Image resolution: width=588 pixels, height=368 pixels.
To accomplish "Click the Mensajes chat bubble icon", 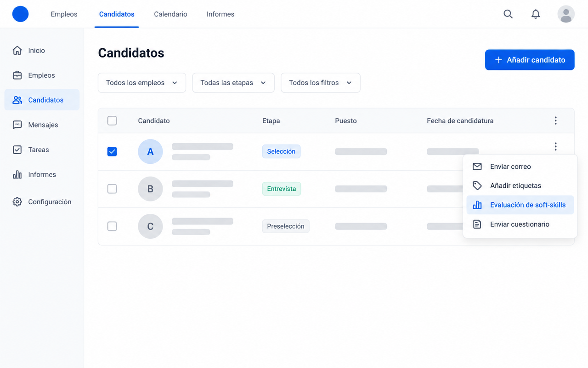I will pos(17,125).
